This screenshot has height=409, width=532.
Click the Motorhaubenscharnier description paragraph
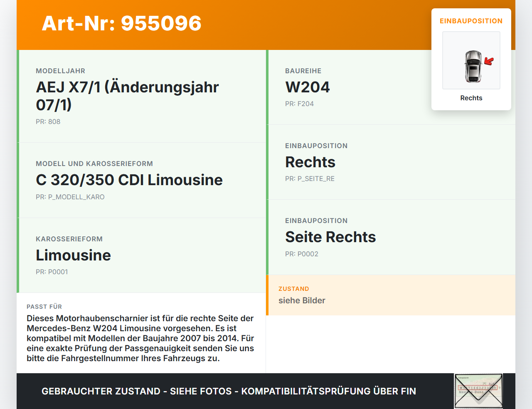pos(140,338)
